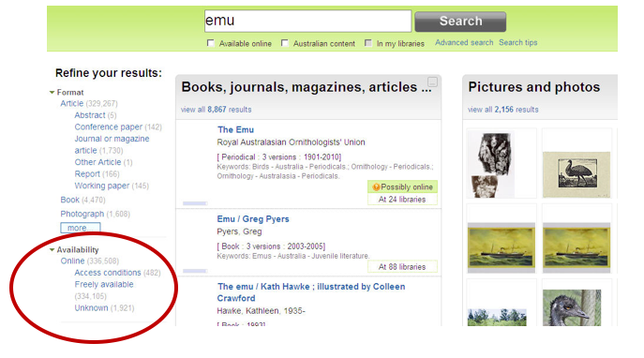
Task: Minimize the Books, journals panel icon
Action: pyautogui.click(x=432, y=82)
